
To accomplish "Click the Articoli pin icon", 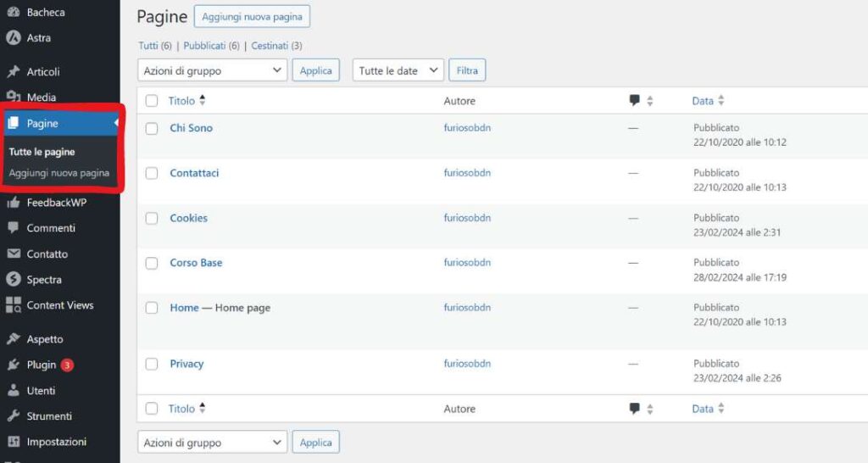I will [14, 71].
